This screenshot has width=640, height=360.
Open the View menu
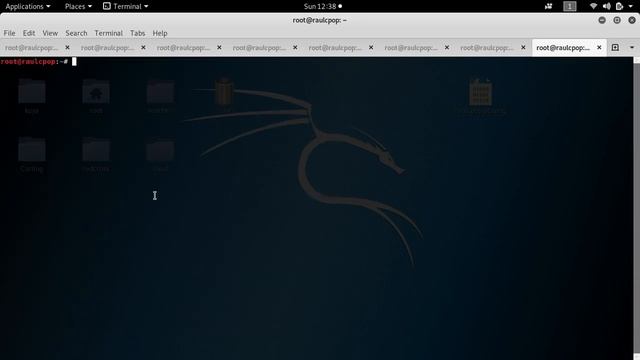click(x=50, y=33)
